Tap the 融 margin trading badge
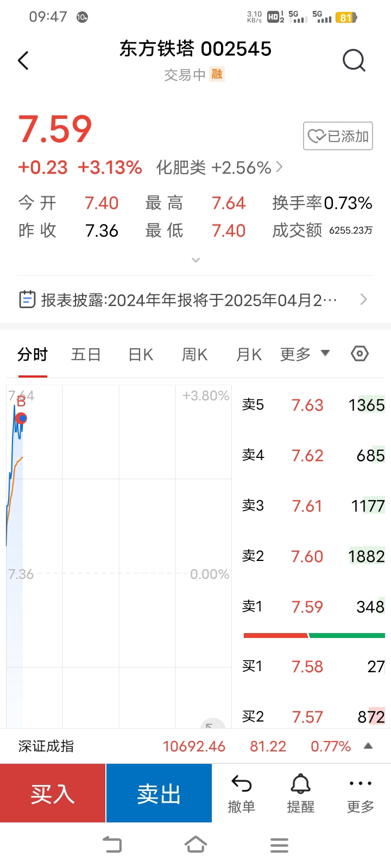This screenshot has height=868, width=391. [x=217, y=74]
